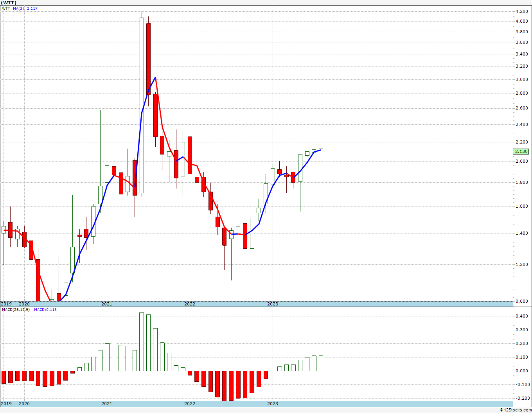This screenshot has height=413, width=532.
Task: Click the green 2.130 current price tag
Action: pos(522,151)
